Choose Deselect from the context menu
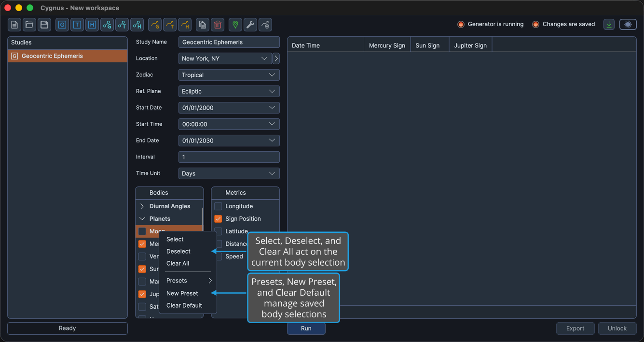 point(188,251)
